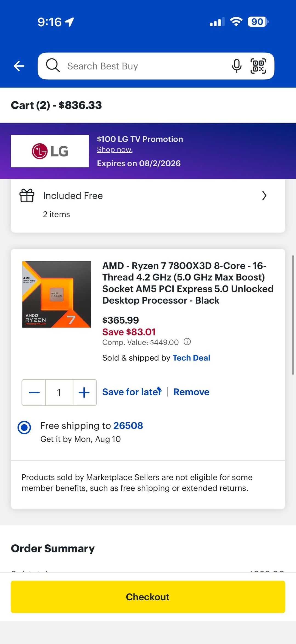Open AMD Ryzen 7 7800X3D product title
This screenshot has width=296, height=644.
point(188,283)
